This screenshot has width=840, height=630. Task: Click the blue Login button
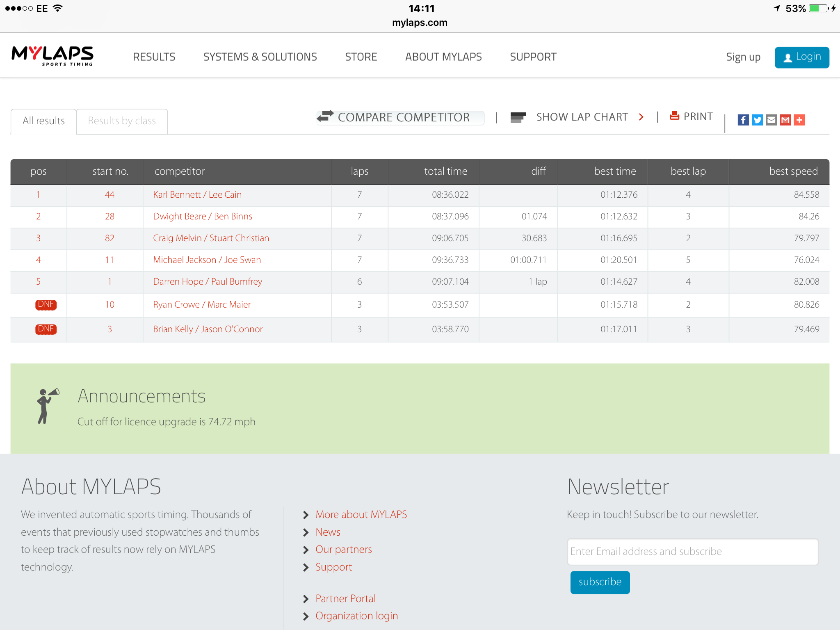coord(802,57)
